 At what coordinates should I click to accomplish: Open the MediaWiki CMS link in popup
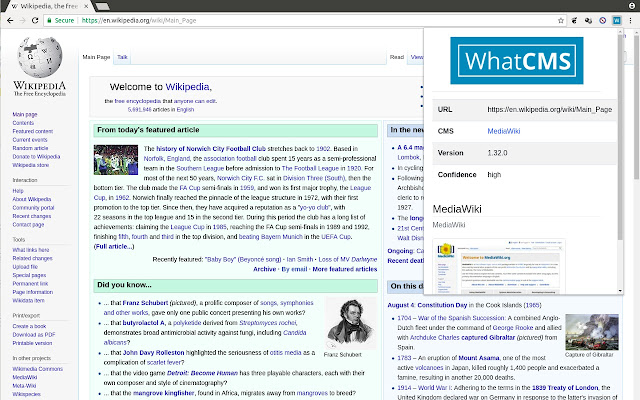coord(504,131)
